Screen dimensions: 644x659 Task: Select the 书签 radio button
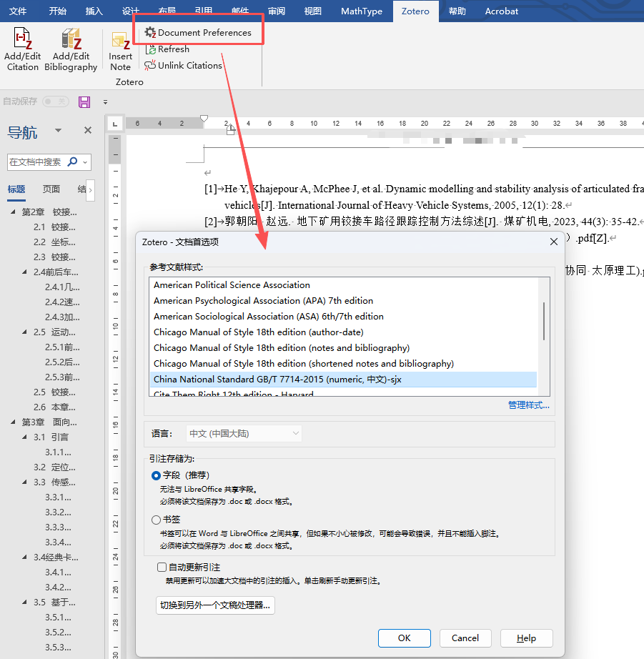point(156,520)
